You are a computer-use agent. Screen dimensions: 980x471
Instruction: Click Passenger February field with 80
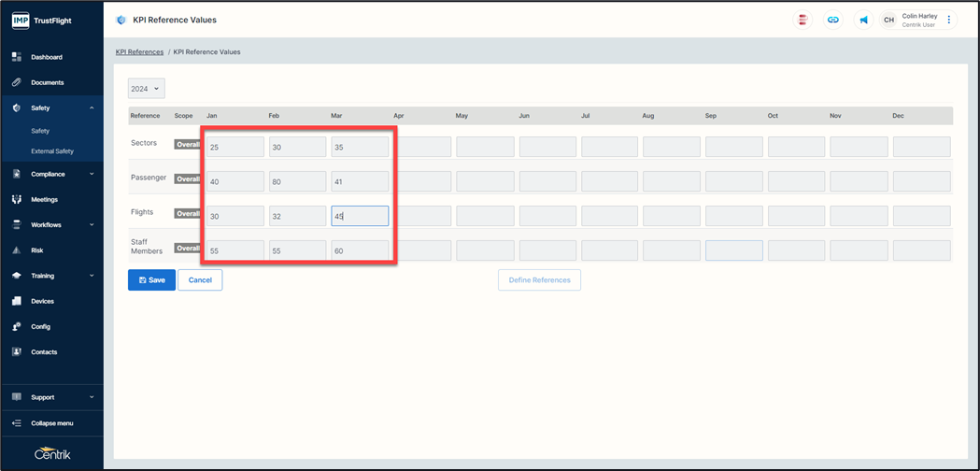(x=297, y=181)
